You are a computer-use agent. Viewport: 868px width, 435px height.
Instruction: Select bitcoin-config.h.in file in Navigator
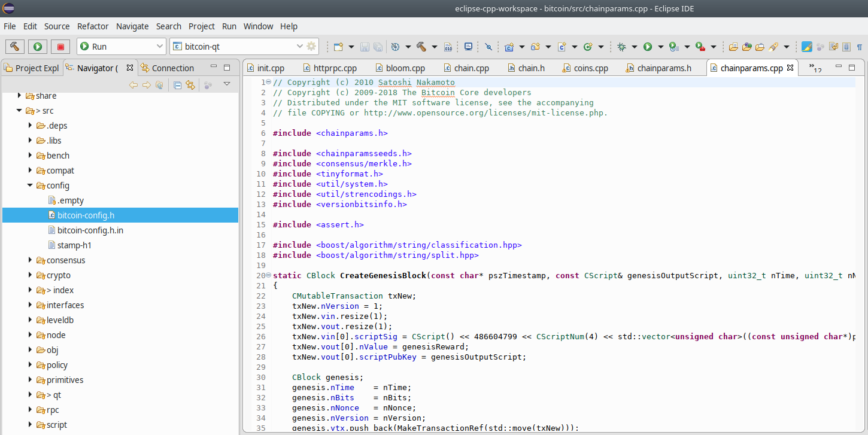click(90, 230)
